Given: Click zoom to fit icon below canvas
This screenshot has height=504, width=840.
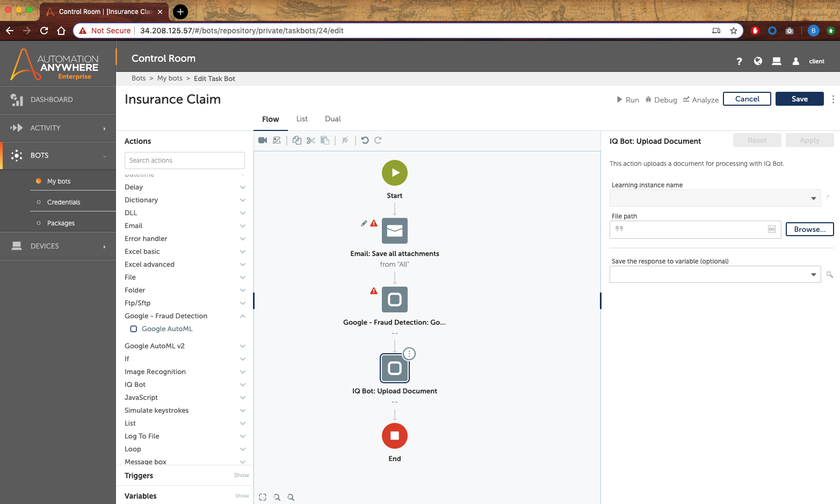Looking at the screenshot, I should coord(263,497).
